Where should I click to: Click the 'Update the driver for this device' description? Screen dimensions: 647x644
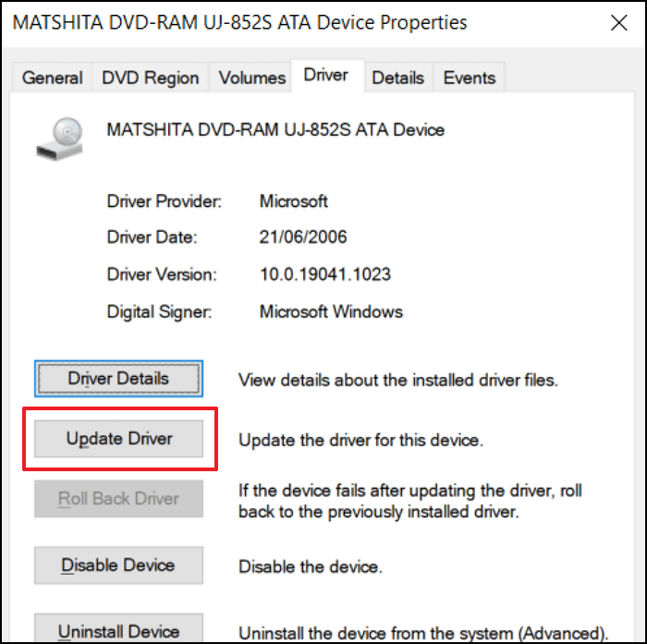click(x=360, y=440)
